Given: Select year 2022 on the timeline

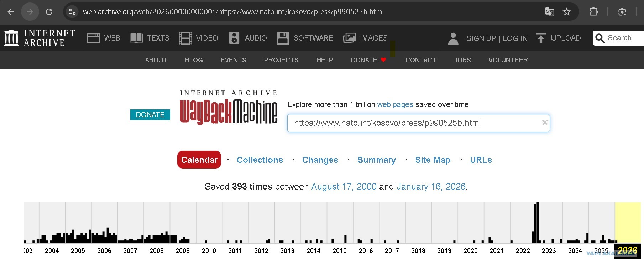Looking at the screenshot, I should tap(523, 251).
